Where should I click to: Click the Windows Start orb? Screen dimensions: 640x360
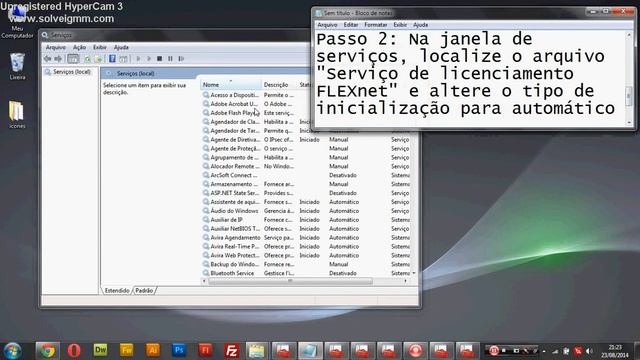[13, 351]
